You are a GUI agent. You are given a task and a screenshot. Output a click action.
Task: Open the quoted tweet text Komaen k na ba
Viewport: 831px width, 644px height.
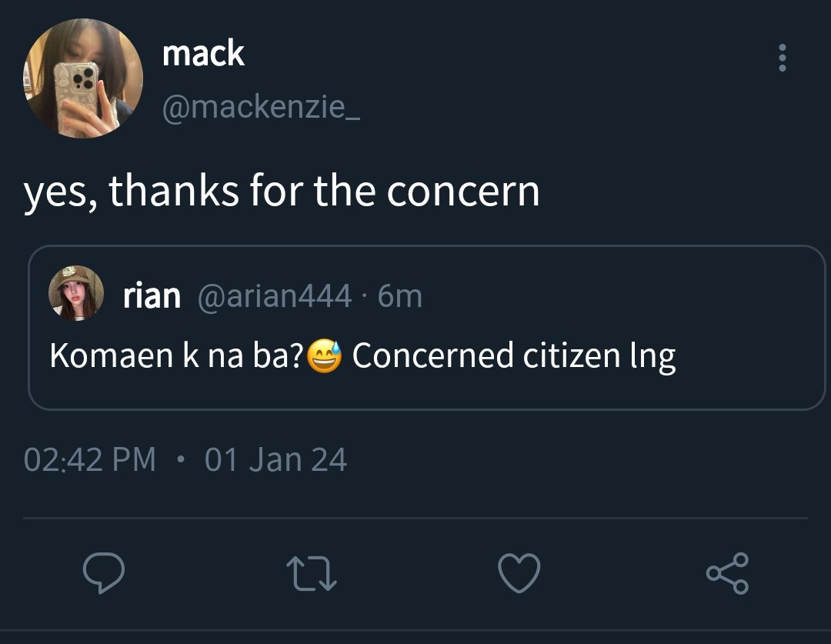coord(176,355)
